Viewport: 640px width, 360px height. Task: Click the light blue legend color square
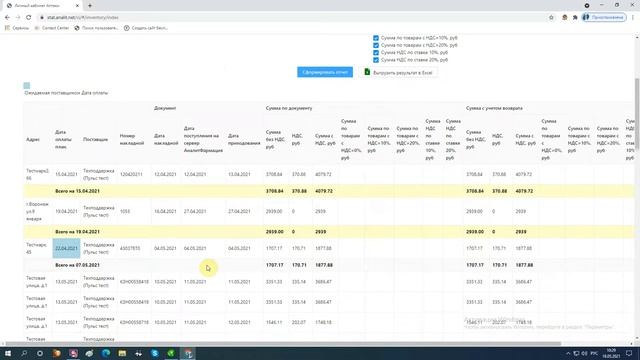[27, 85]
